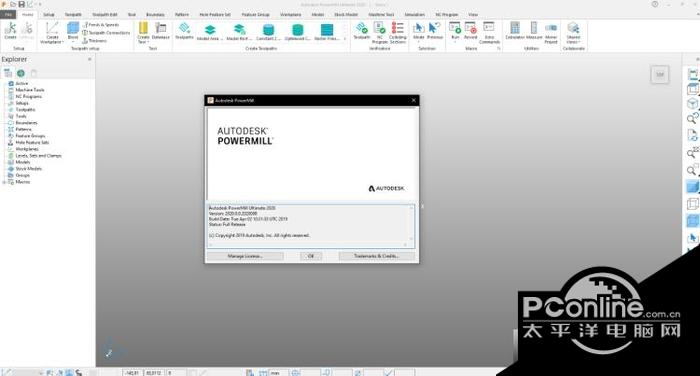Viewport: 700px width, 376px height.
Task: Expand more Create Toolpaths gallery items
Action: click(x=345, y=39)
